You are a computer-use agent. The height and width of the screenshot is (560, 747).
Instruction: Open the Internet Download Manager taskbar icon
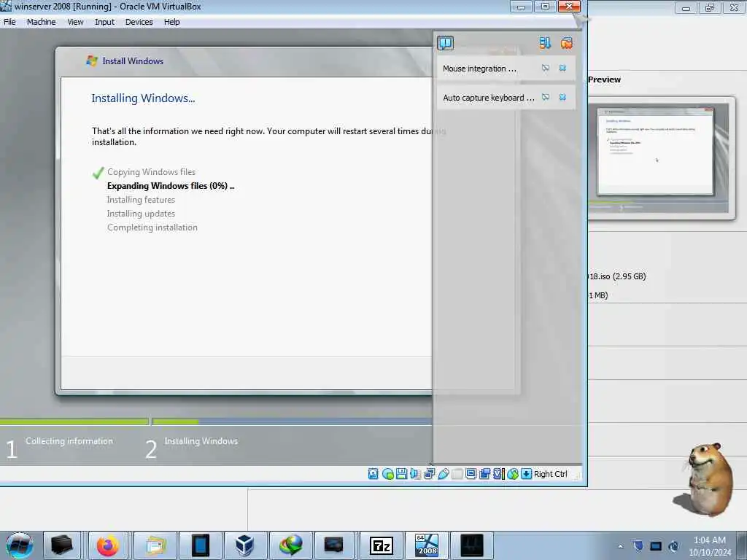290,545
